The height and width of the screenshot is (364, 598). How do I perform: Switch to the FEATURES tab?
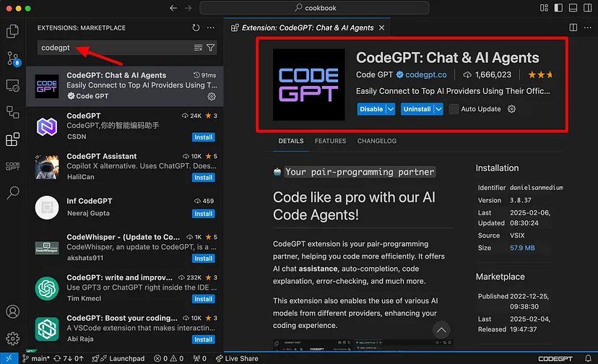point(330,141)
